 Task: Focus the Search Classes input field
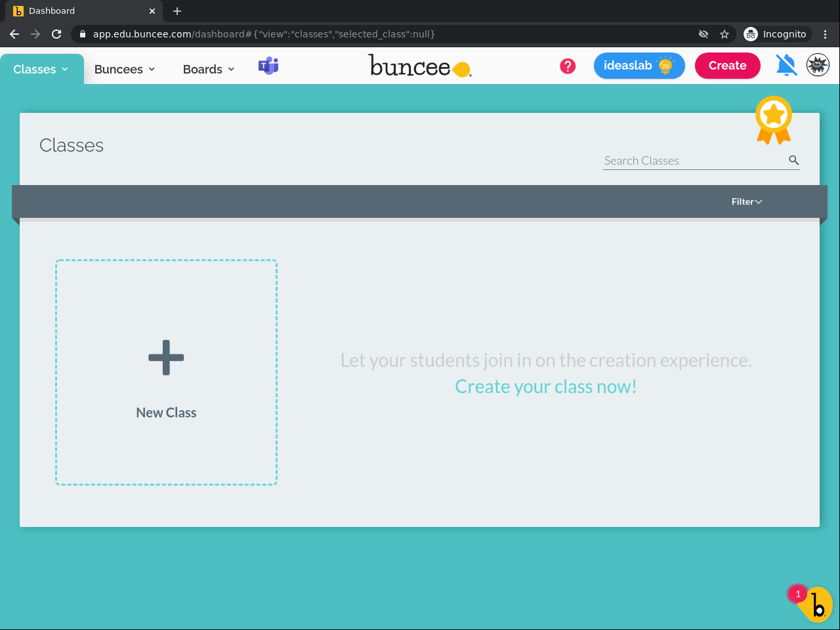point(694,161)
